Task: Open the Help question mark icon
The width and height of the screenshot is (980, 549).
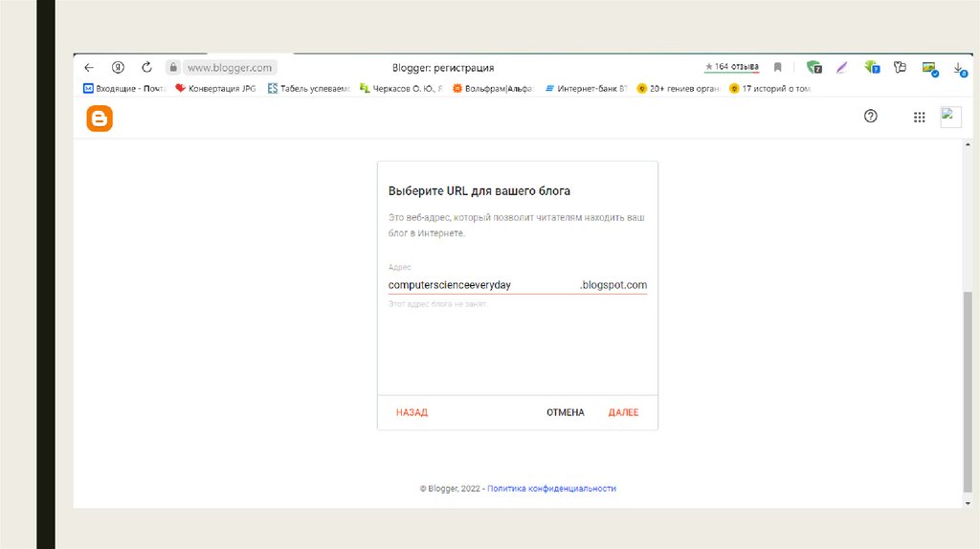Action: [x=871, y=117]
